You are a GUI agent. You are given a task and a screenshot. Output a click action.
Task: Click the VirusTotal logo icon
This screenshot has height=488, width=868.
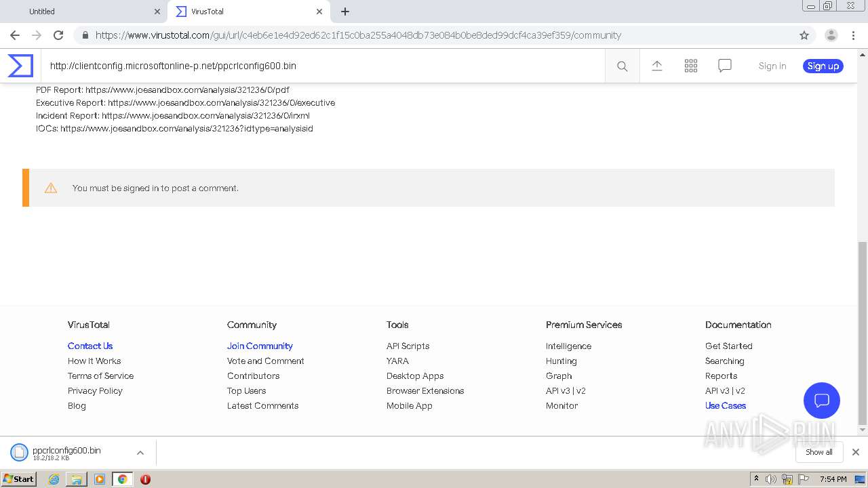coord(20,66)
